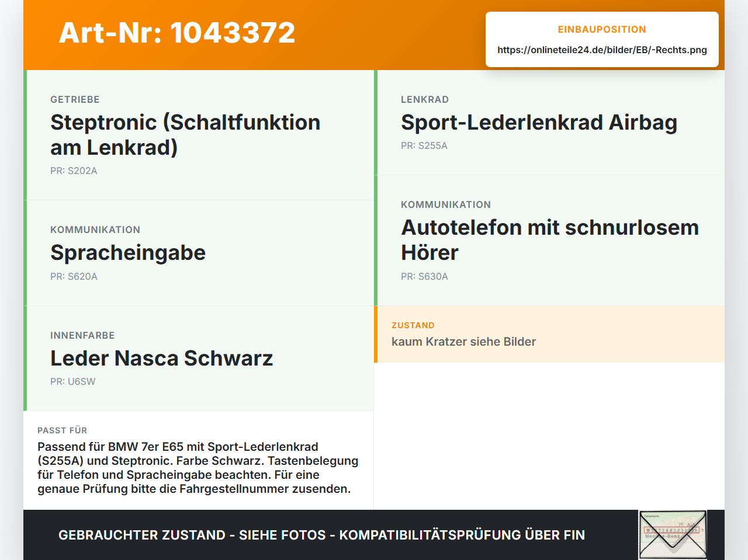
Task: Click PR code S255A
Action: pyautogui.click(x=424, y=146)
